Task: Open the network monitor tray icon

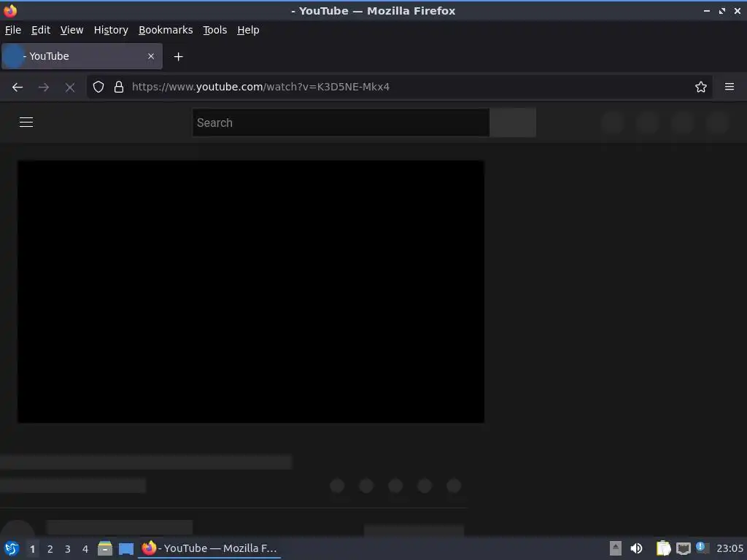Action: (x=683, y=549)
